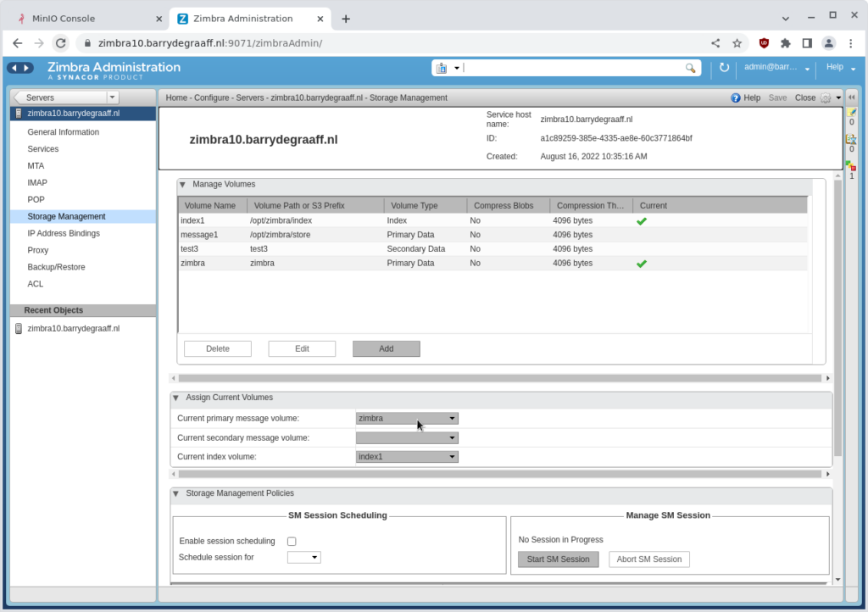Open the Current index volume dropdown
The width and height of the screenshot is (868, 612).
(x=407, y=457)
